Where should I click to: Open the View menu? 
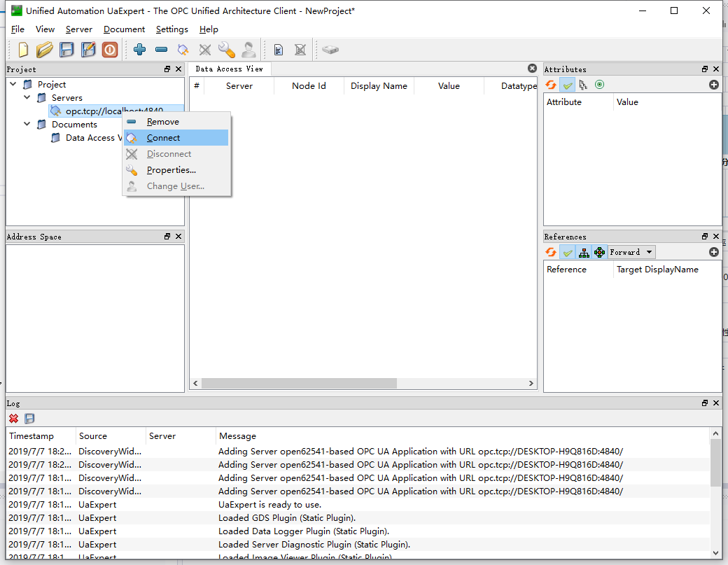tap(45, 29)
